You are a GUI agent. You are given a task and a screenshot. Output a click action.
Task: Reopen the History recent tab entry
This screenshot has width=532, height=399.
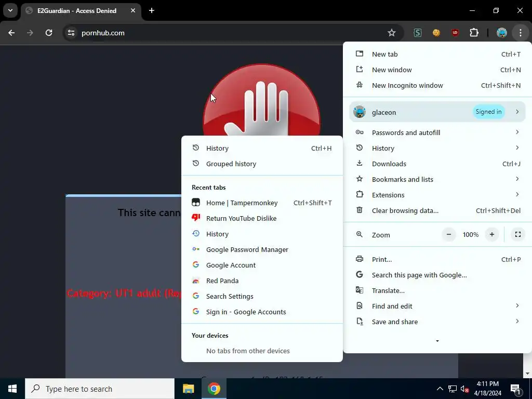(x=262, y=234)
